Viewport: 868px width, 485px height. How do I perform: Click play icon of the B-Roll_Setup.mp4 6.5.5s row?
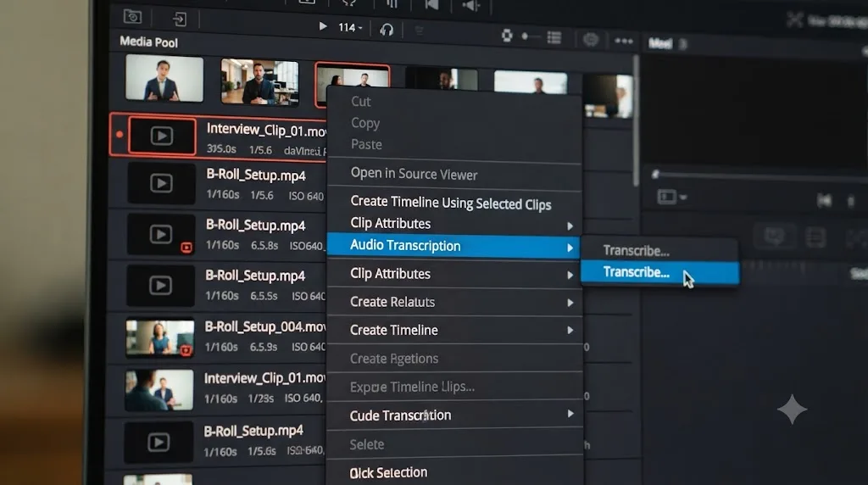click(160, 286)
